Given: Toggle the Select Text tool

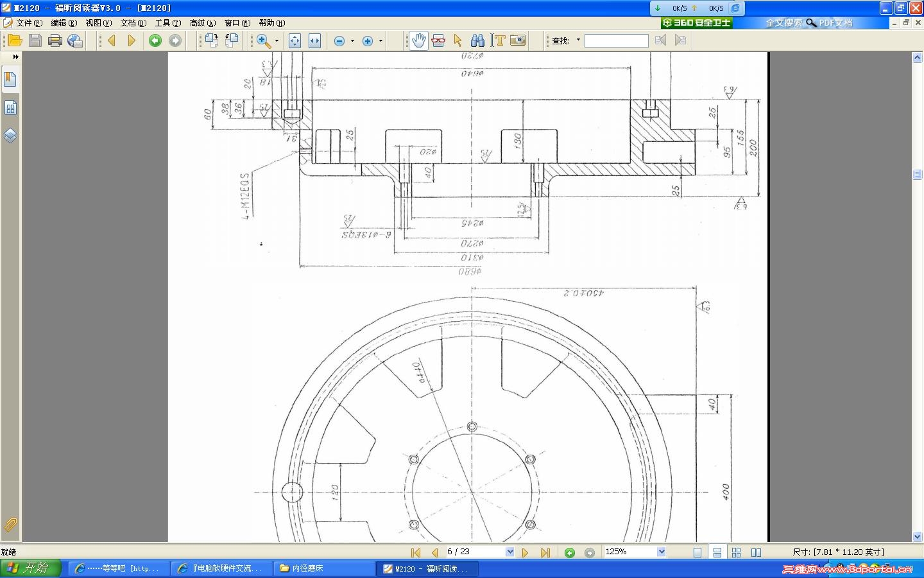Looking at the screenshot, I should (498, 40).
